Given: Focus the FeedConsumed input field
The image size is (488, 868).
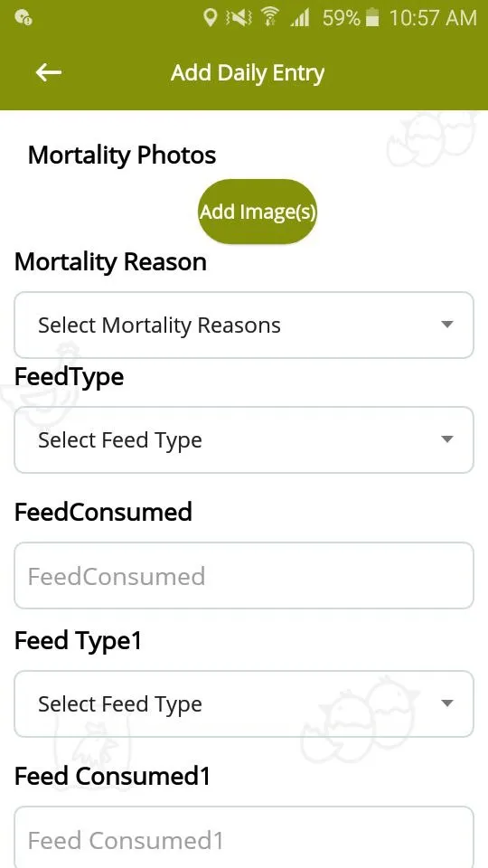Looking at the screenshot, I should coord(244,575).
